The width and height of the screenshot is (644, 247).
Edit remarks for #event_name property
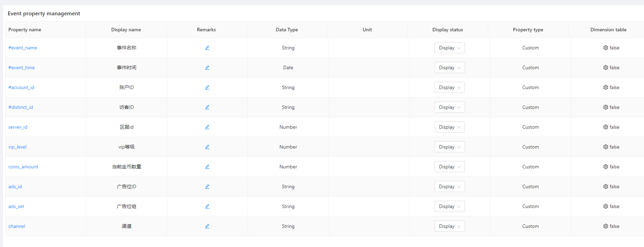(207, 48)
